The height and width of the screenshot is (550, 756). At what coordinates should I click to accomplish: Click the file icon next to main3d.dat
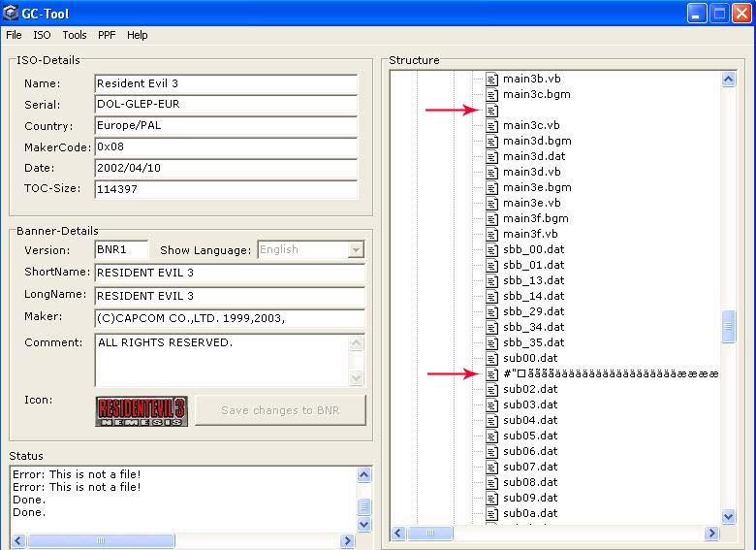coord(491,157)
